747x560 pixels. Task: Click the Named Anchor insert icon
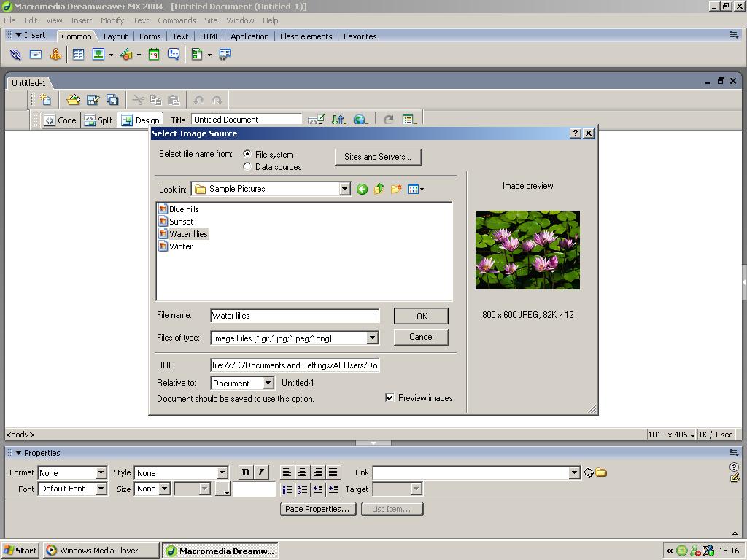[x=55, y=55]
